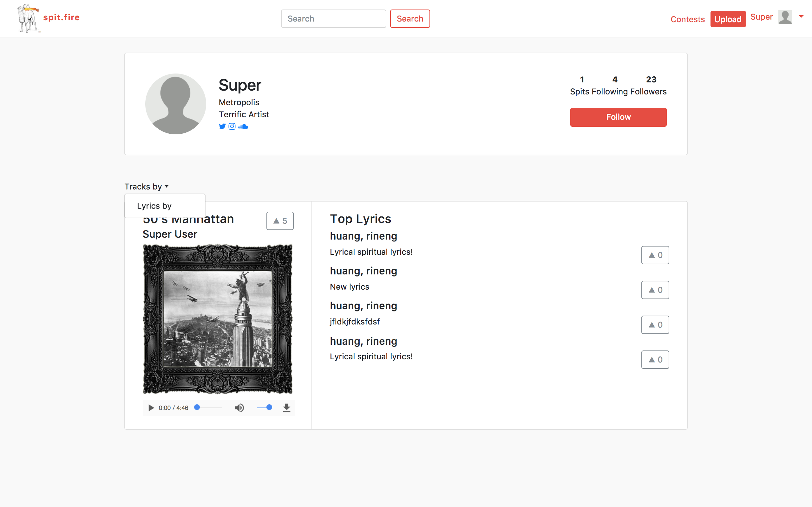Upvote the "New lyrics" entry
This screenshot has height=507, width=812.
point(655,290)
